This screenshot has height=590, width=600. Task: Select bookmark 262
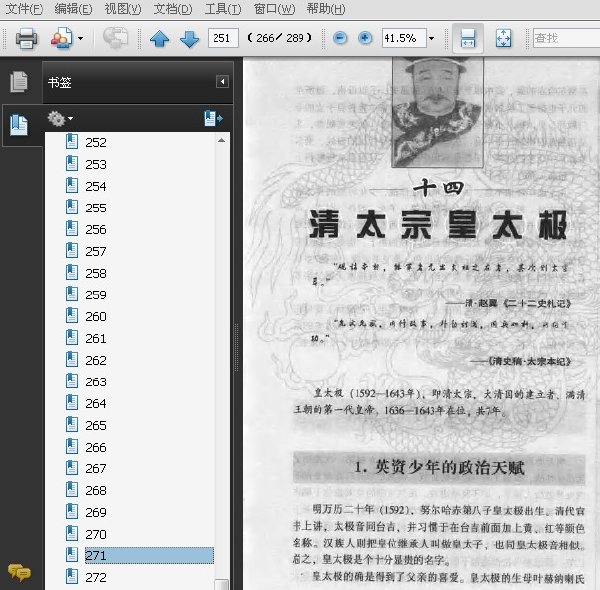[96, 360]
